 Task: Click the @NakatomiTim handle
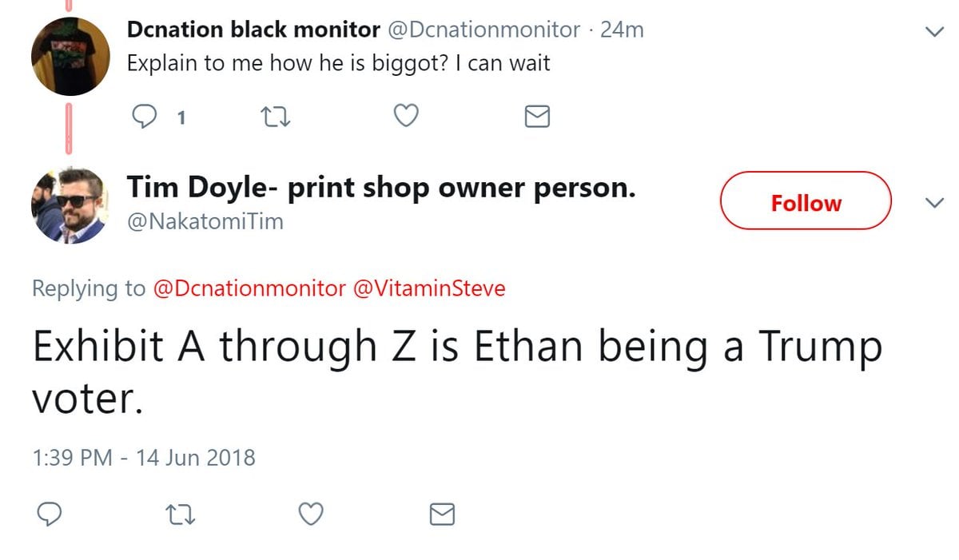(205, 221)
